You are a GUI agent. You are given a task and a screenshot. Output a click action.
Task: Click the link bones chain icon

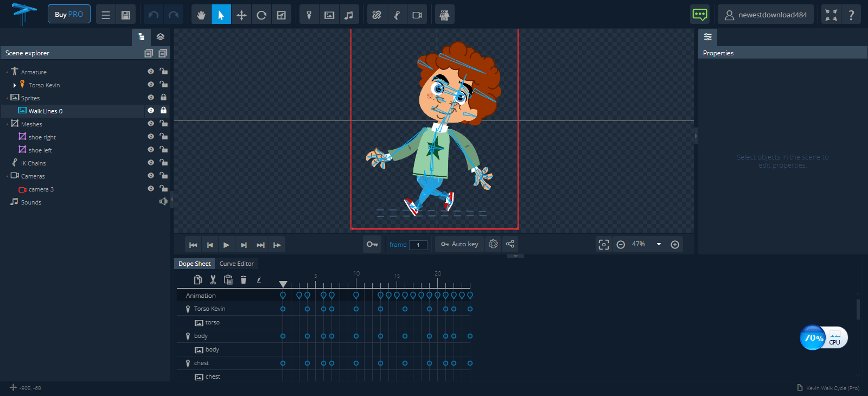pyautogui.click(x=376, y=15)
